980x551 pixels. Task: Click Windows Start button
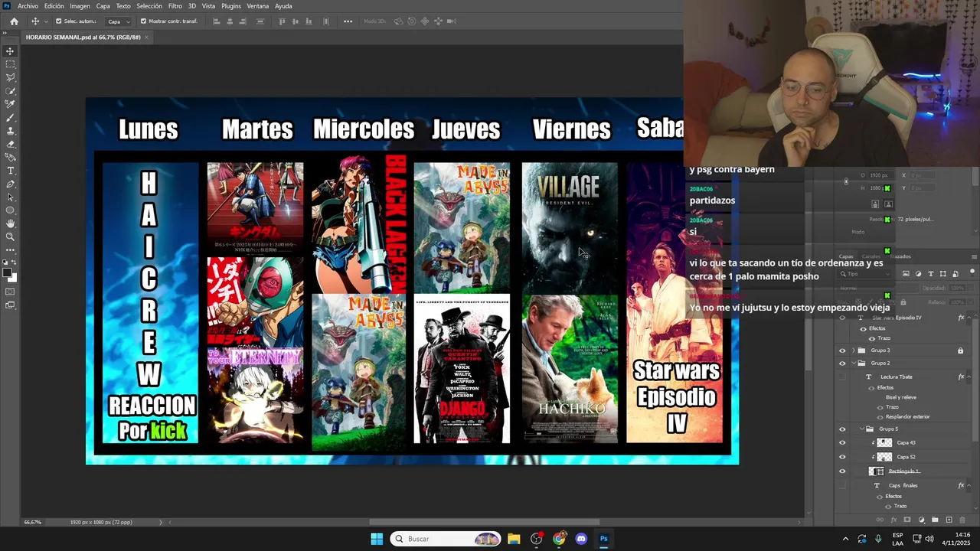click(377, 539)
